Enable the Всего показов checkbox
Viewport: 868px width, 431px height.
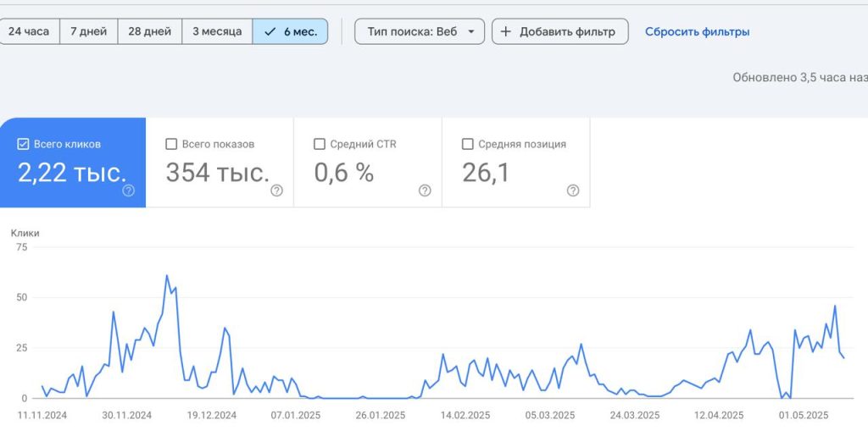click(171, 145)
